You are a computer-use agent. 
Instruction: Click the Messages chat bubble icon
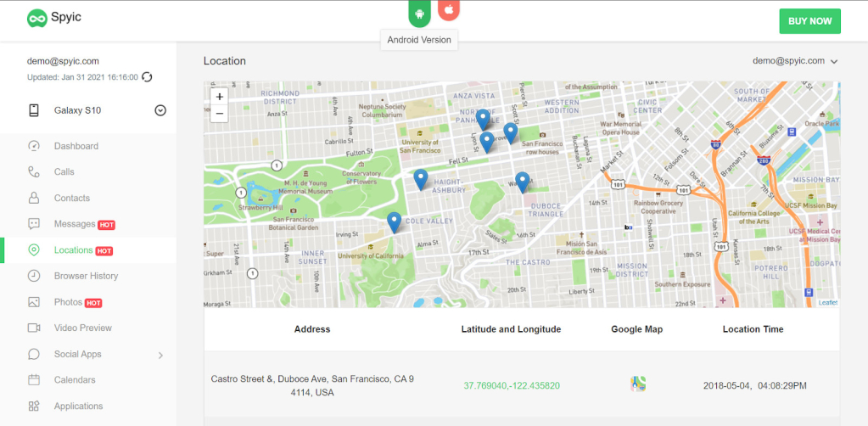tap(34, 224)
